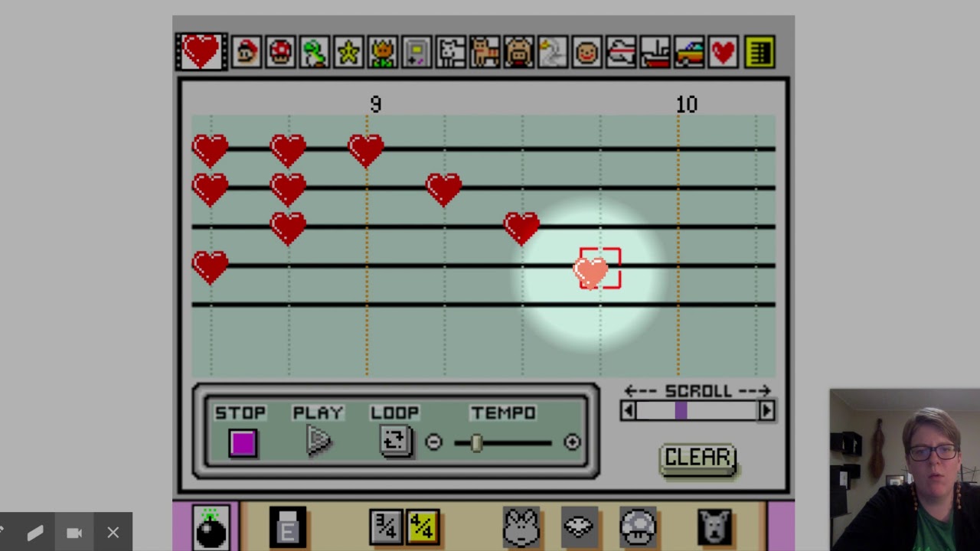980x551 pixels.
Task: Select the boat instrument
Action: (655, 53)
